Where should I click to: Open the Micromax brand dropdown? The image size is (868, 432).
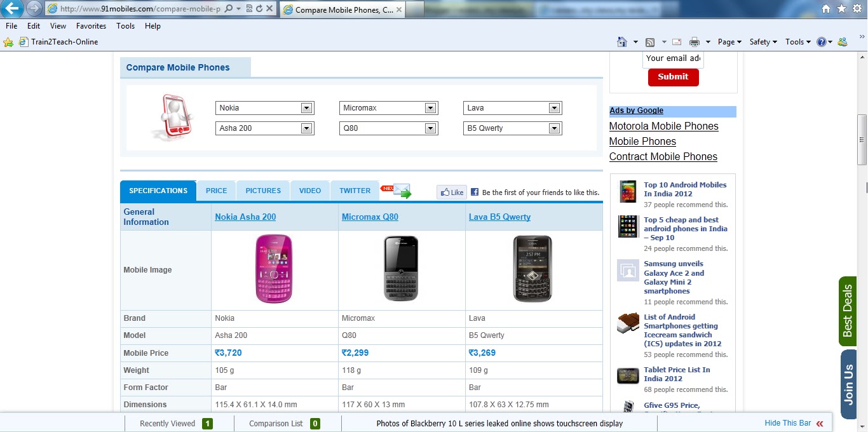tap(389, 108)
